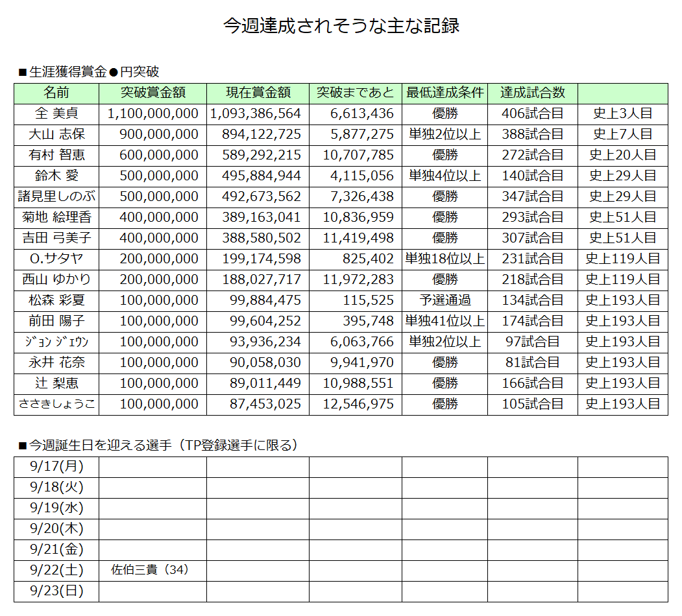Select the 達成試合数 column header
Screen dimensions: 682x616
point(532,93)
